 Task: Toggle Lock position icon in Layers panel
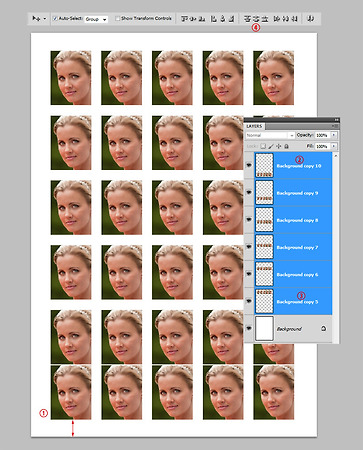click(x=279, y=146)
